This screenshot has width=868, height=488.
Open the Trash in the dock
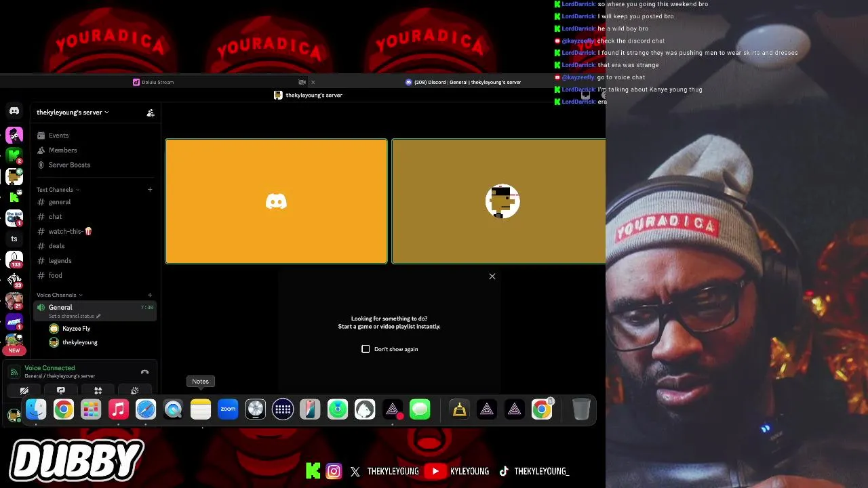tap(581, 409)
